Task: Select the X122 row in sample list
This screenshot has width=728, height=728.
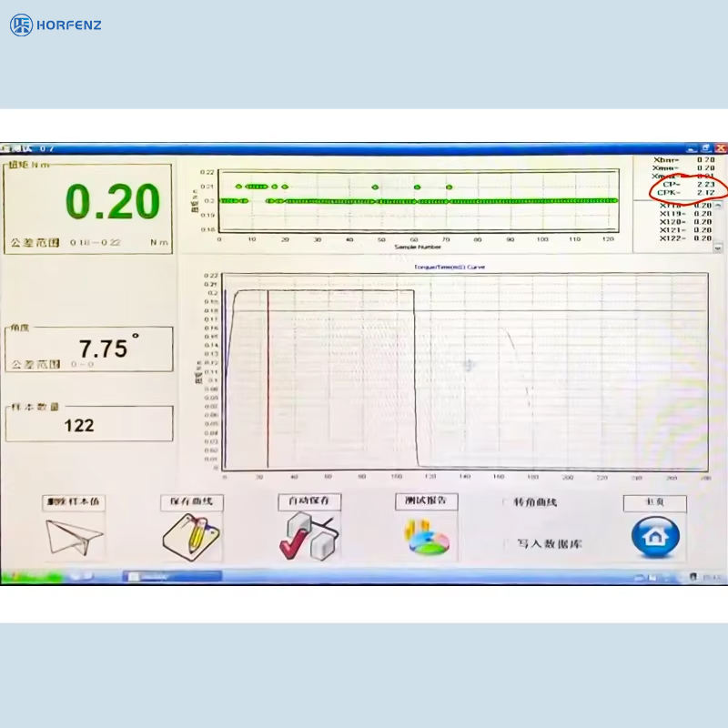Action: click(686, 238)
